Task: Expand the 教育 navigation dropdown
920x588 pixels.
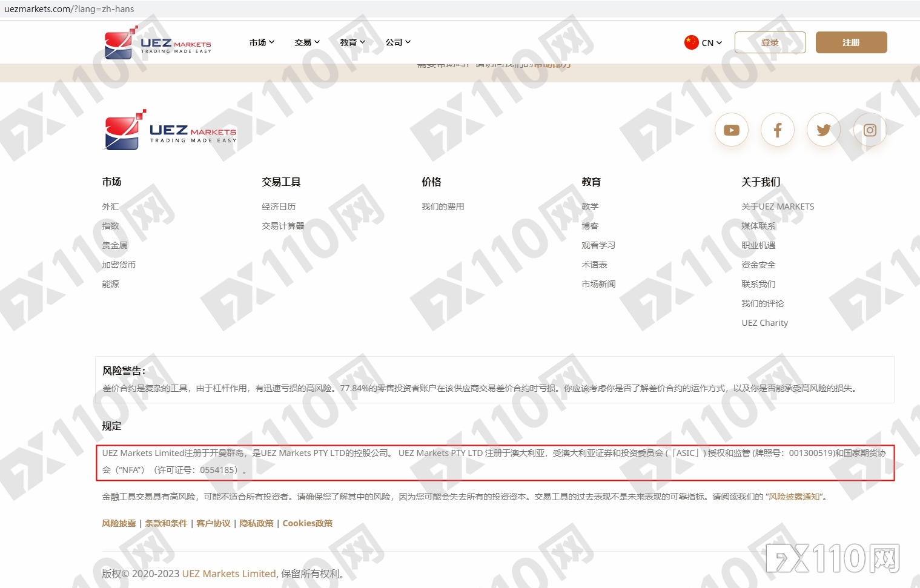Action: click(x=352, y=42)
